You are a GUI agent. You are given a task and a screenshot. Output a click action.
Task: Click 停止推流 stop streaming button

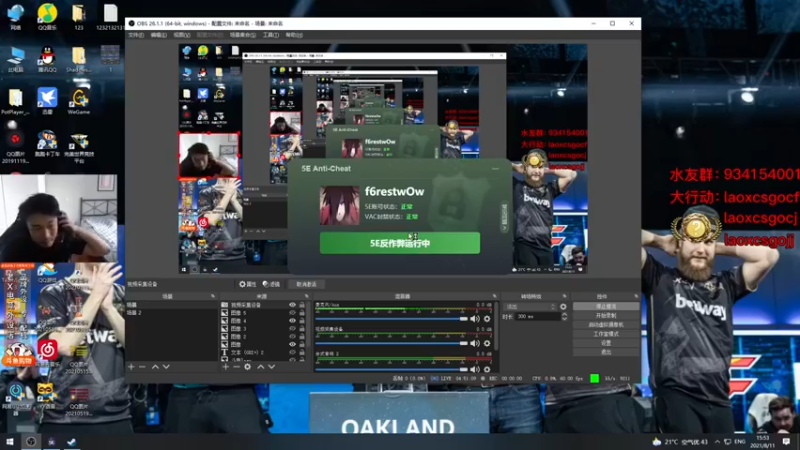(606, 306)
